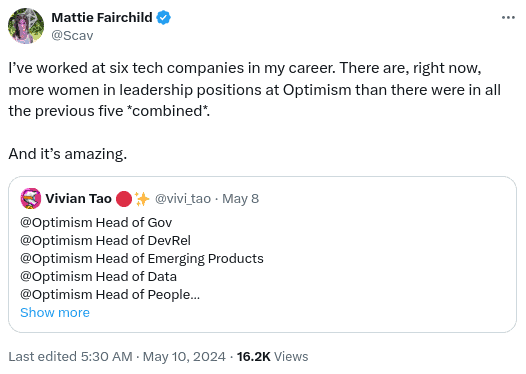526x374 pixels.
Task: Open Vivian Tao's small avatar
Action: [31, 199]
